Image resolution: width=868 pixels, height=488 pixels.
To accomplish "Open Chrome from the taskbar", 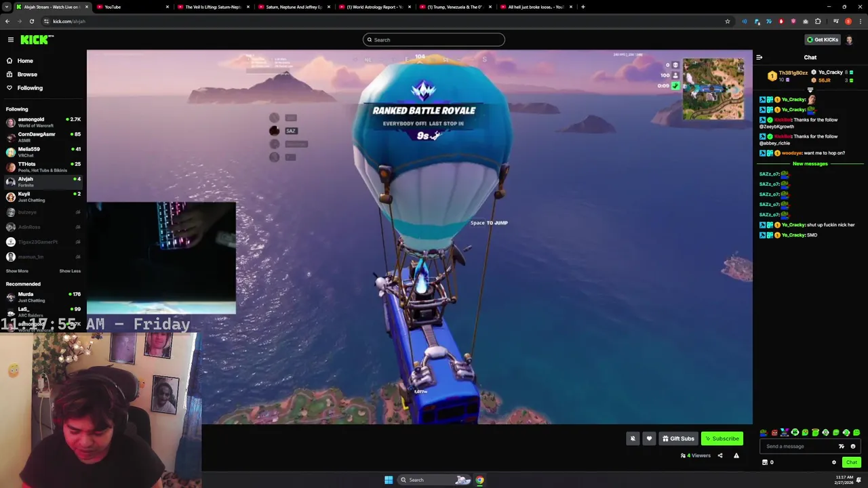I will pyautogui.click(x=479, y=480).
